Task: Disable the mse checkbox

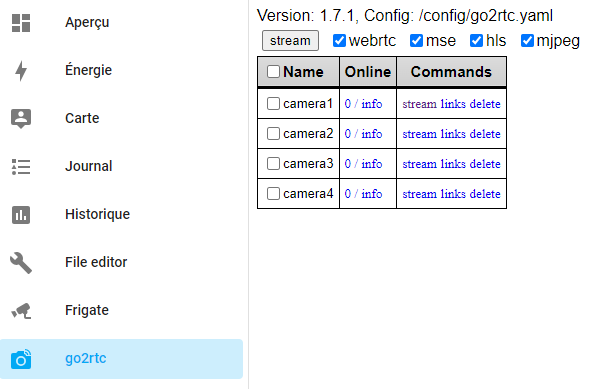Action: [416, 41]
